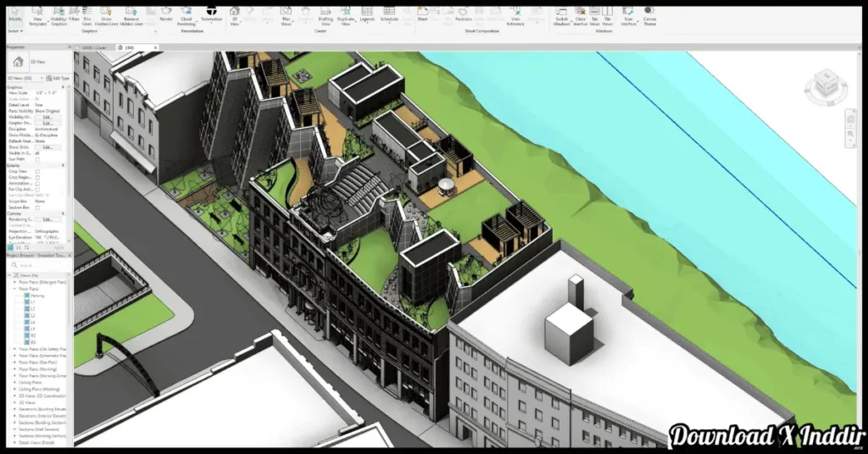This screenshot has height=454, width=868.
Task: Toggle the Section Box checkbox
Action: point(37,208)
